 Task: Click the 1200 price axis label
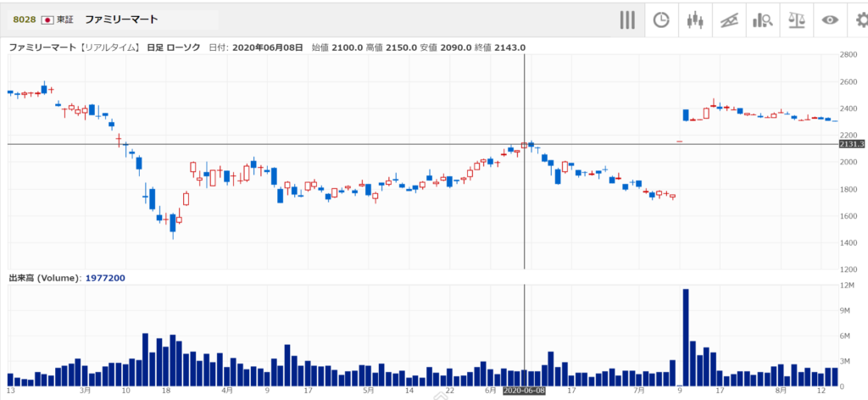(x=848, y=269)
